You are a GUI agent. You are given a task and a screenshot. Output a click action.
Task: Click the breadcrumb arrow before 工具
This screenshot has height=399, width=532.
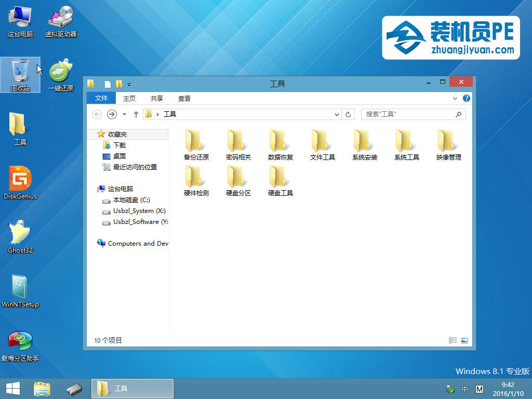(x=158, y=114)
